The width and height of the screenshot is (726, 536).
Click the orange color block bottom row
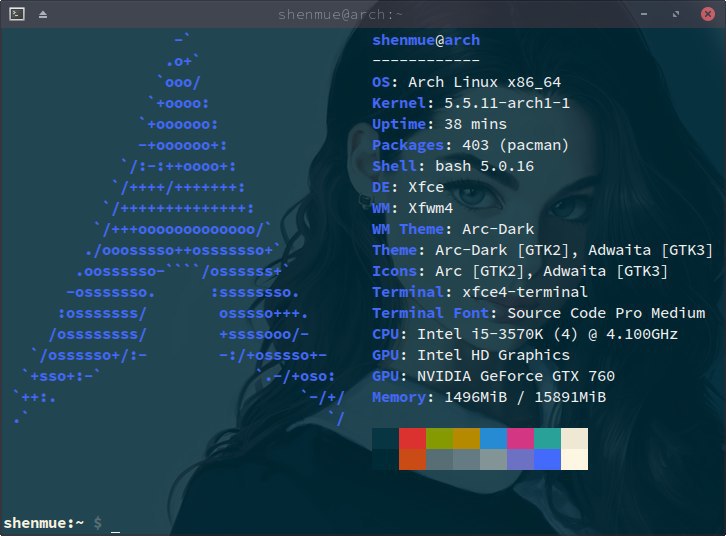coord(413,460)
